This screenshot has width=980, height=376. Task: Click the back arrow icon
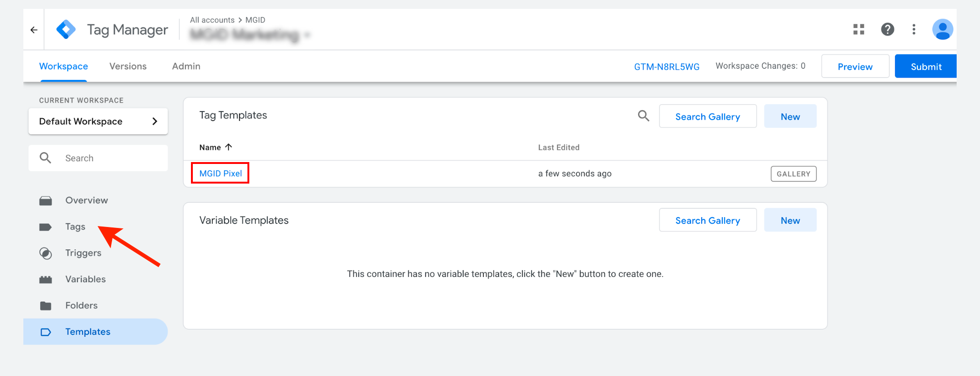pyautogui.click(x=34, y=30)
